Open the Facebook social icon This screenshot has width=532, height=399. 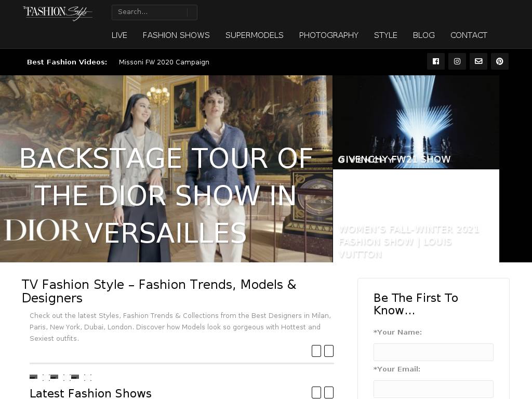pos(436,61)
